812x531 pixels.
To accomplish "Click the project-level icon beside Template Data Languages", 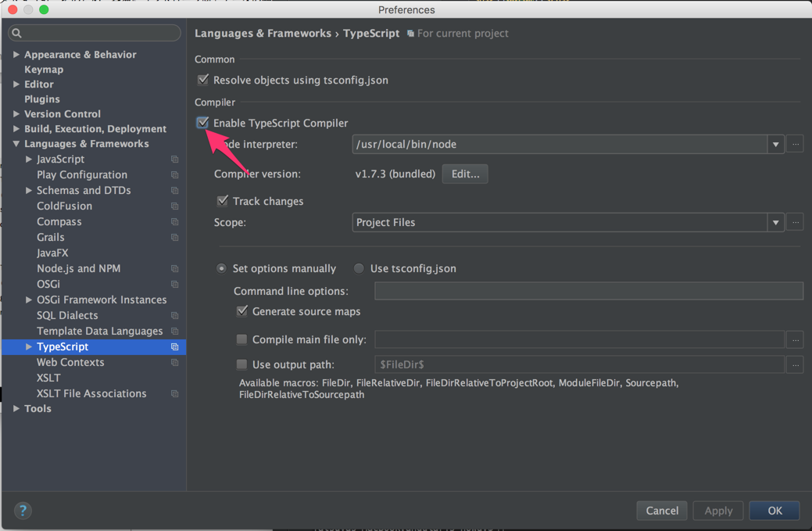I will point(174,331).
